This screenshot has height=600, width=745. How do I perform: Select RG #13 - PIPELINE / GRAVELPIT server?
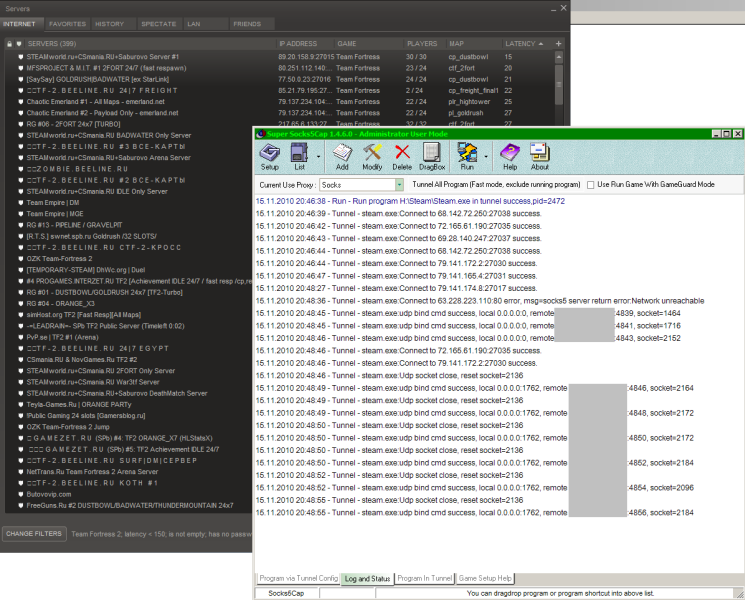tap(129, 225)
